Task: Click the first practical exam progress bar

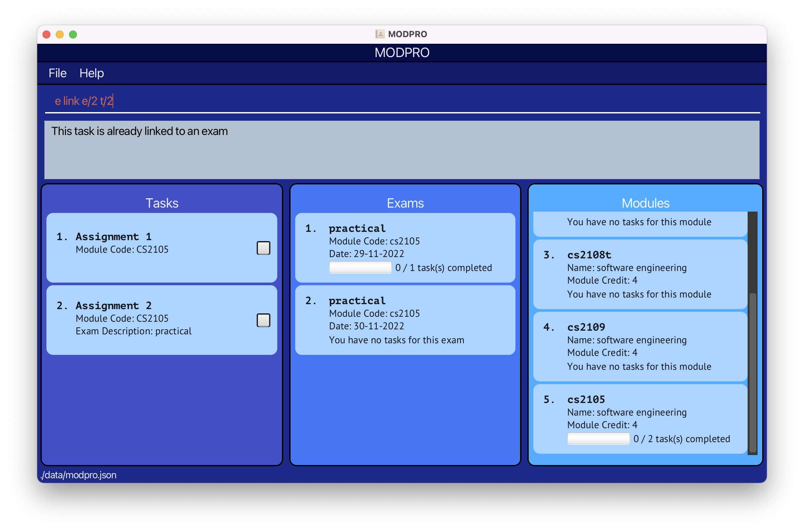Action: [x=360, y=268]
